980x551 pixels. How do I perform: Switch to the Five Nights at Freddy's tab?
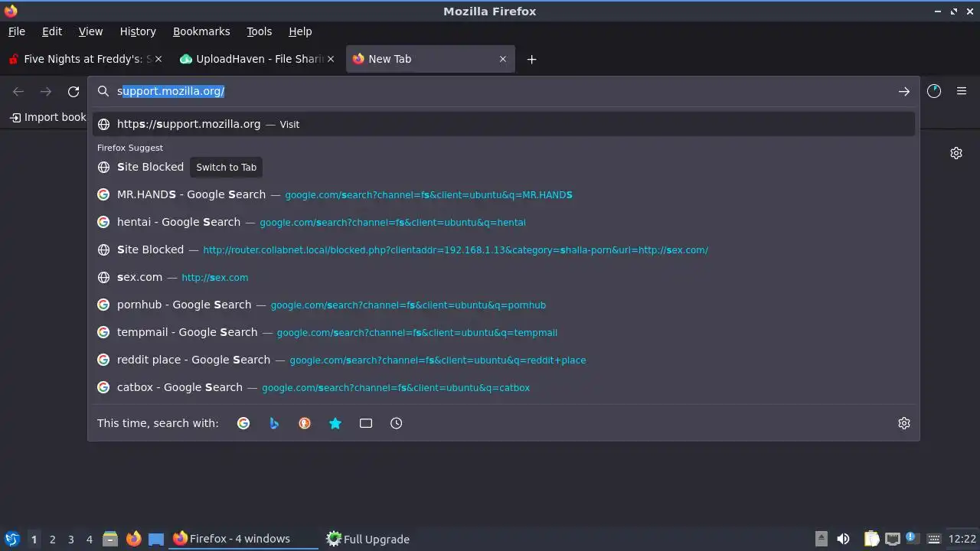pyautogui.click(x=84, y=59)
